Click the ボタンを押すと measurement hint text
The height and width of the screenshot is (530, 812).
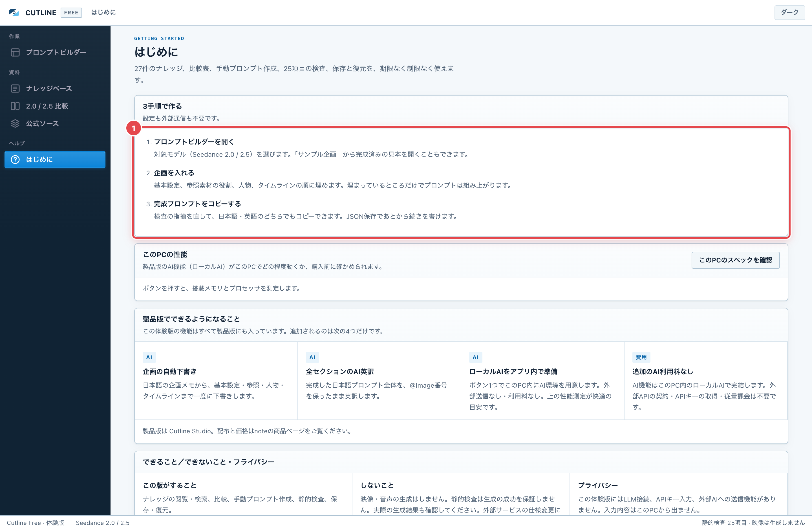(222, 288)
